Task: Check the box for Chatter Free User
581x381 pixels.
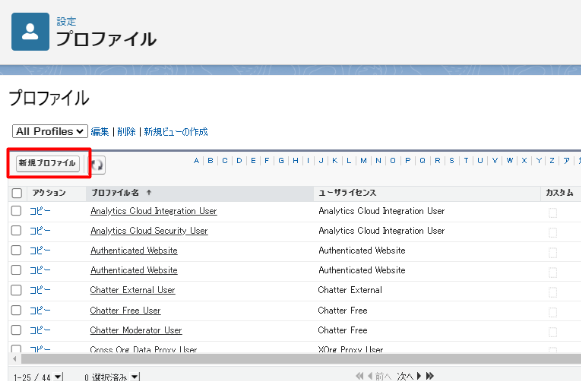Action: pos(16,310)
